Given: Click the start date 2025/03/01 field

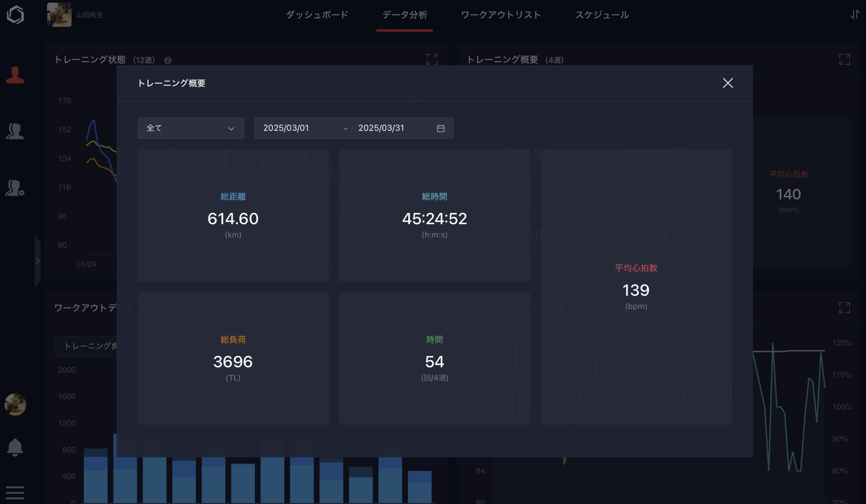Looking at the screenshot, I should [286, 128].
